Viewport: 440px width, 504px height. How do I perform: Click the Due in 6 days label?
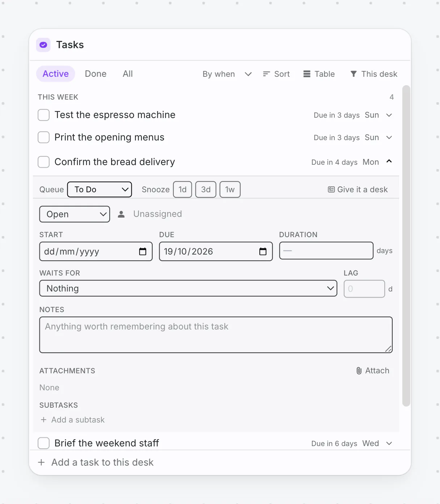coord(334,444)
